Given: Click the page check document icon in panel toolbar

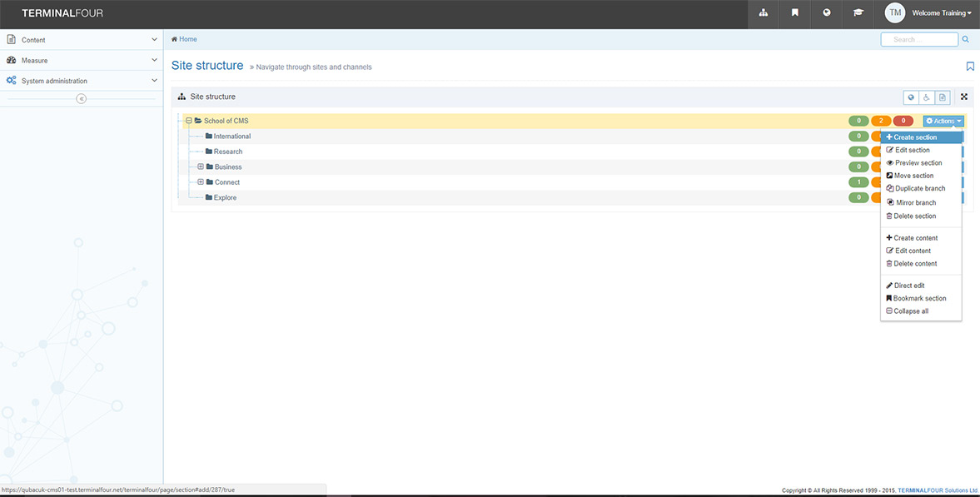Looking at the screenshot, I should pyautogui.click(x=942, y=97).
